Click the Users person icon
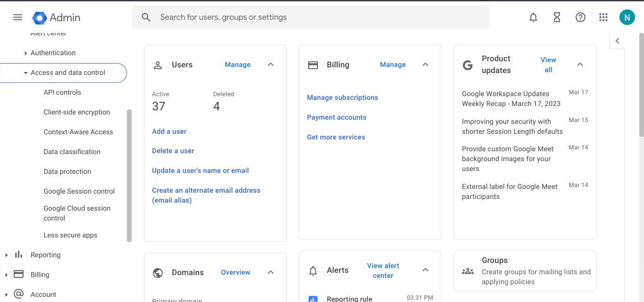The height and width of the screenshot is (302, 644). (x=158, y=65)
